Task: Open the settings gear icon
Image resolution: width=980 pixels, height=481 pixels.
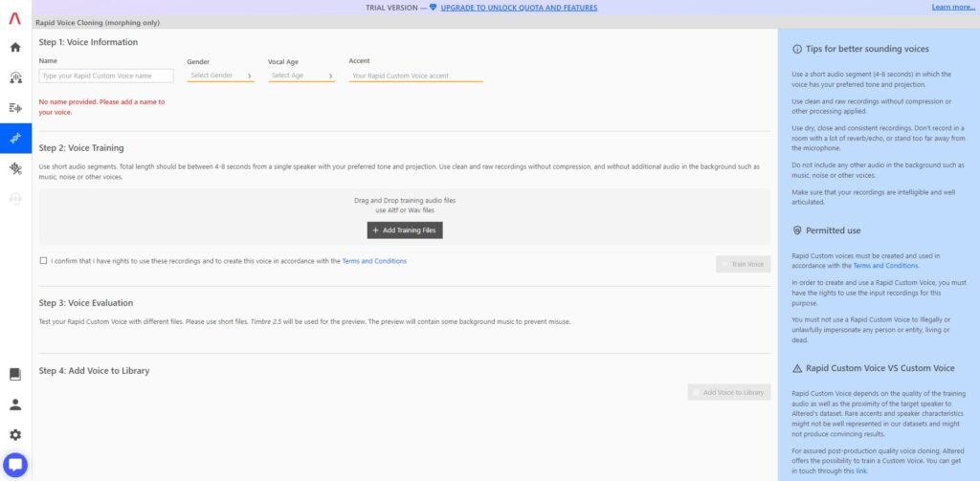Action: pos(15,435)
